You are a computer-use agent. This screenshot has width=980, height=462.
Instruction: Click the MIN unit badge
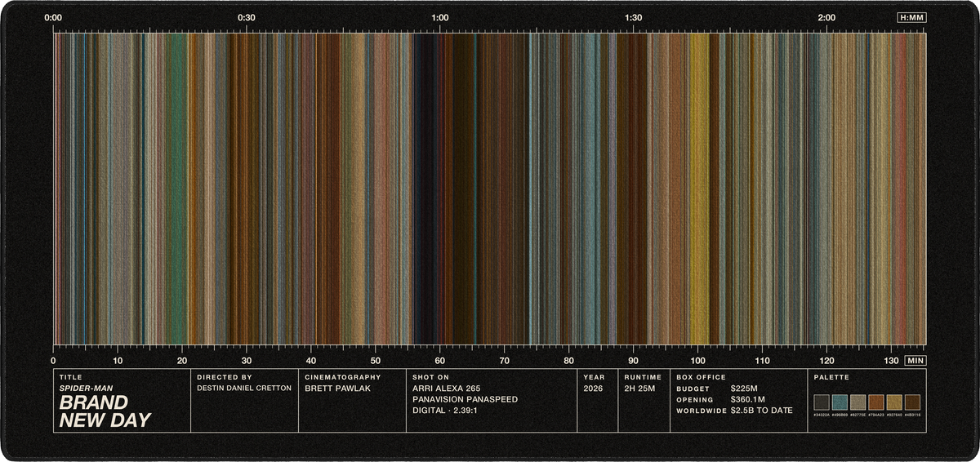pyautogui.click(x=915, y=360)
